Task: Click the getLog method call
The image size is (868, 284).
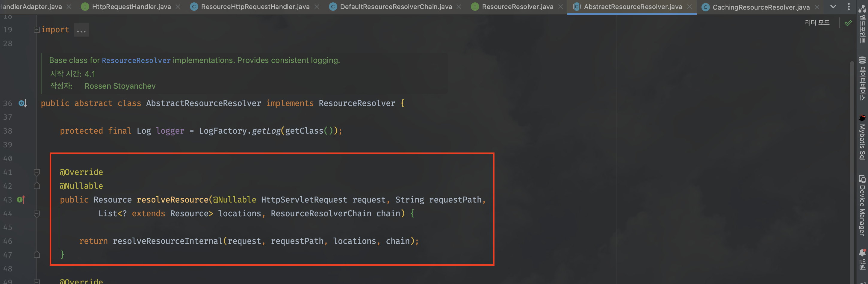Action: coord(266,131)
